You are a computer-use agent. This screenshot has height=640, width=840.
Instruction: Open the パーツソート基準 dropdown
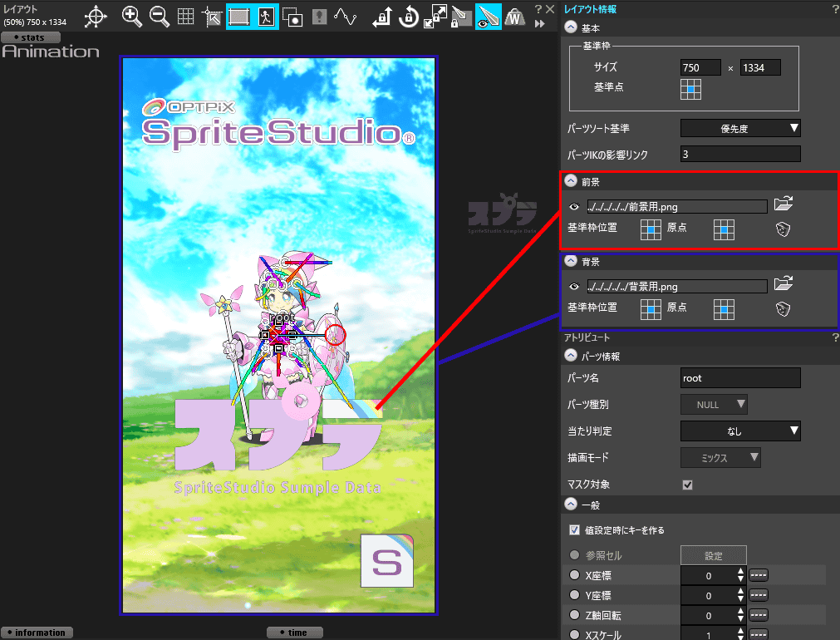pyautogui.click(x=740, y=128)
